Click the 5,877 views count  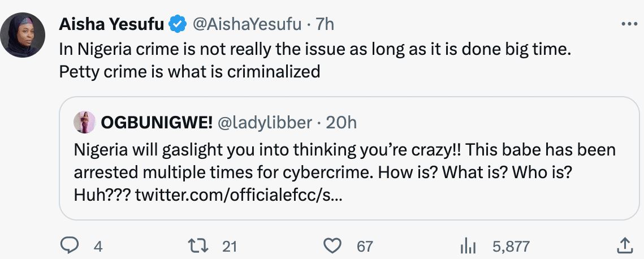511,246
